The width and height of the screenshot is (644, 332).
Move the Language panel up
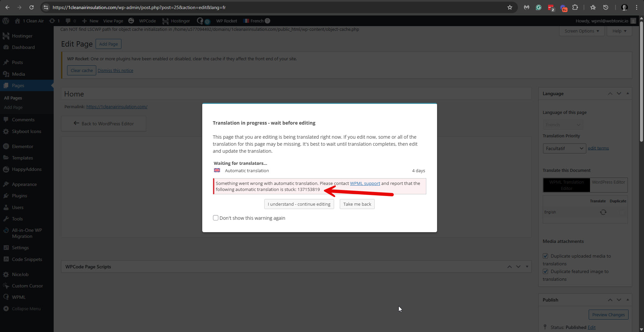(610, 93)
